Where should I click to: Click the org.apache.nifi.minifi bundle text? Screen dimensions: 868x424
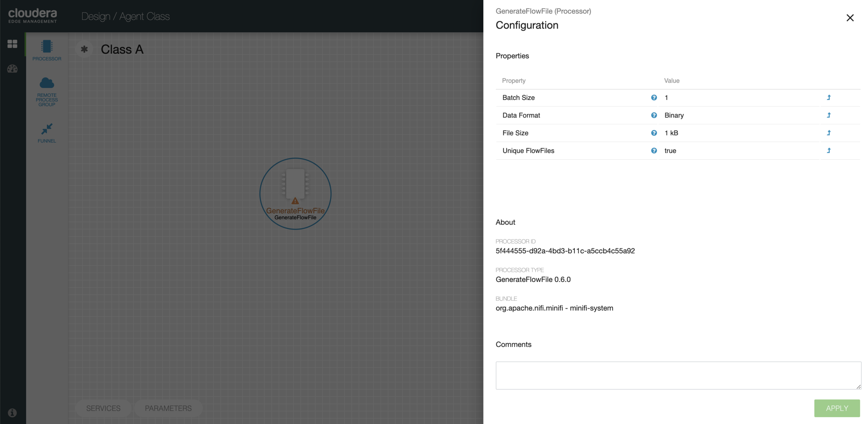(x=555, y=308)
